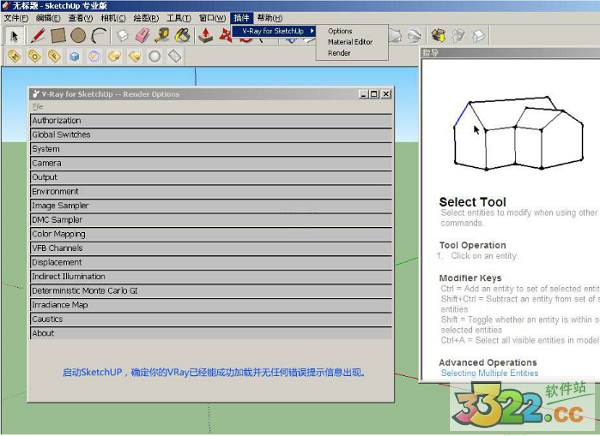
Task: Open the 查看(V) menu
Action: pos(80,18)
